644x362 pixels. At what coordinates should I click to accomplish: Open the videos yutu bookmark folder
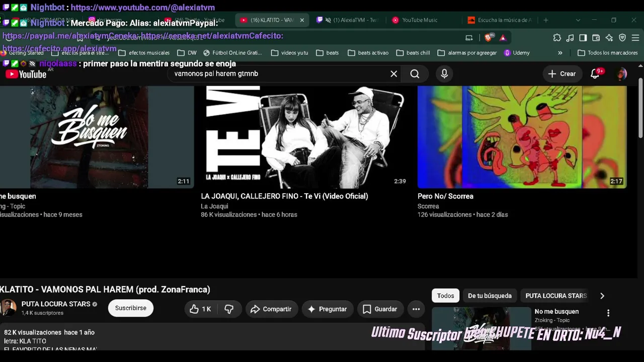289,53
